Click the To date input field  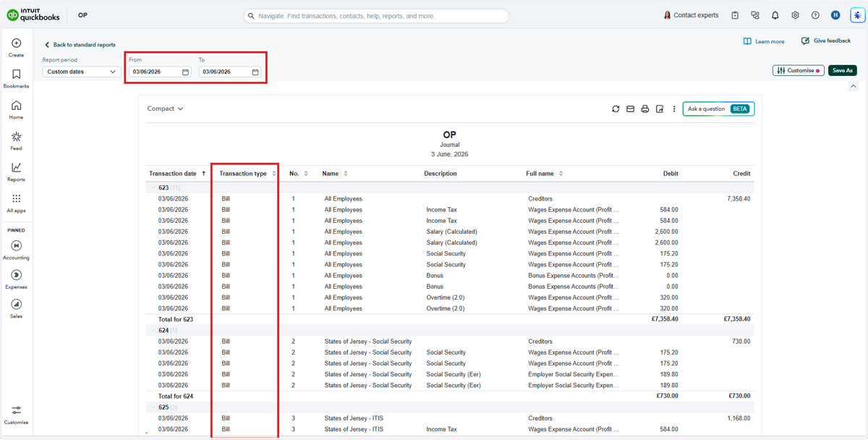tap(230, 72)
